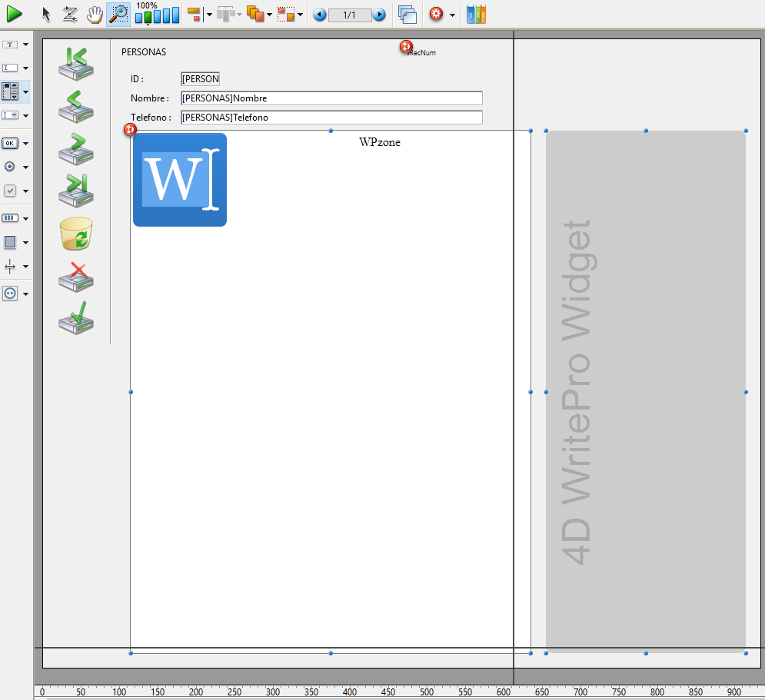This screenshot has height=700, width=765.
Task: Go to previous form page arrow
Action: [320, 15]
